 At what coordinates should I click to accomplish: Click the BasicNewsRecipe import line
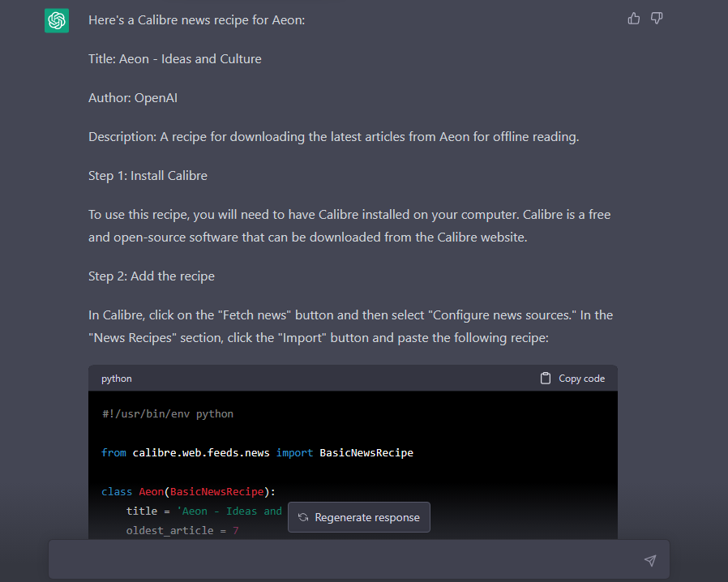click(257, 453)
